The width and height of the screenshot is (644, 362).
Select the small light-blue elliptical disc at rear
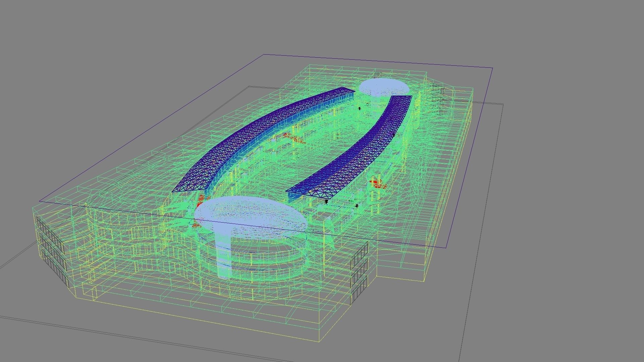[384, 87]
